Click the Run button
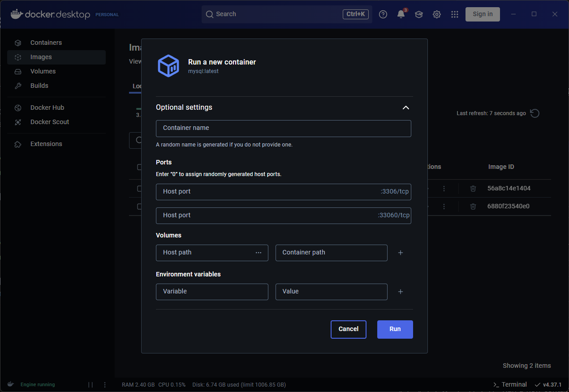The width and height of the screenshot is (569, 392). (395, 329)
